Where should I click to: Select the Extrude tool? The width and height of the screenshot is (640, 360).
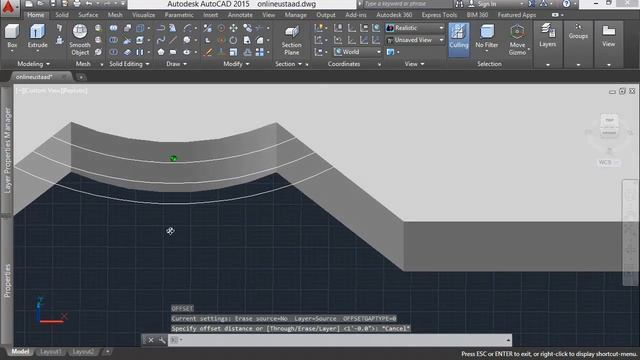38,36
